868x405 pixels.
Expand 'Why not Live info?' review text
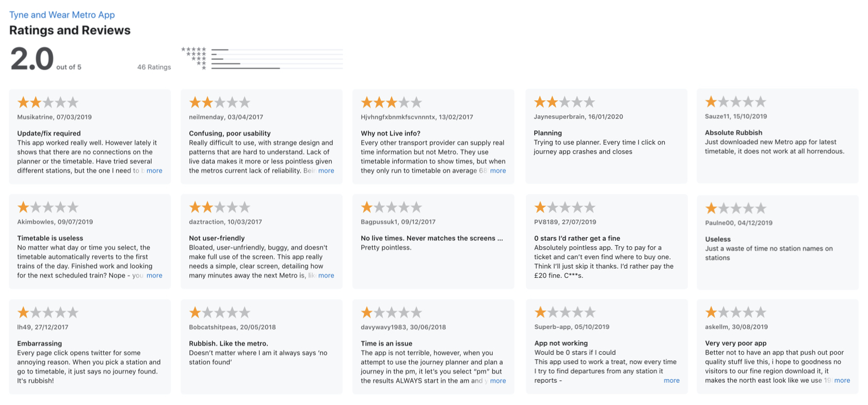click(x=497, y=170)
